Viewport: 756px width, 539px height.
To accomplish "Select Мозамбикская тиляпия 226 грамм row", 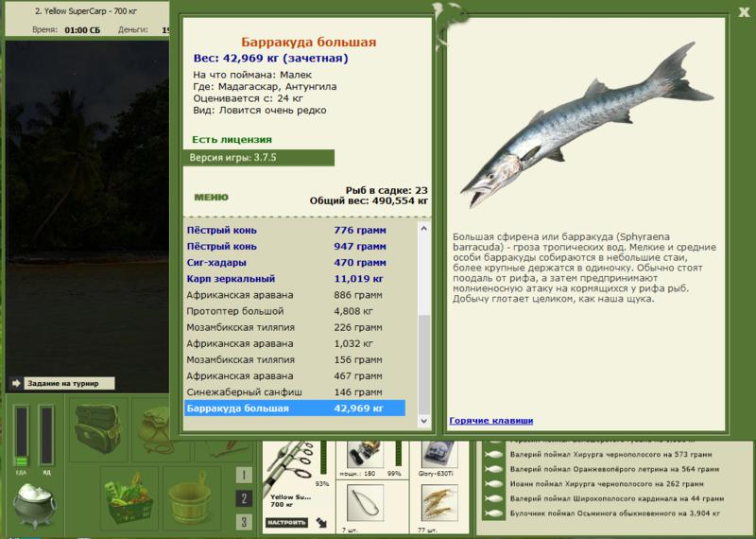I will (x=295, y=327).
